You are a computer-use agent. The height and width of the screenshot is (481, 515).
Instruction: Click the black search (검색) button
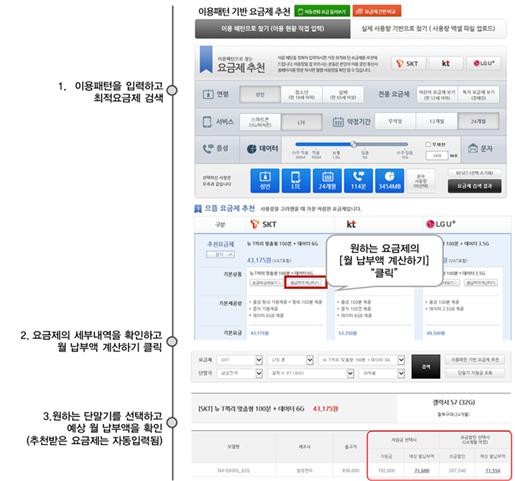click(x=426, y=366)
